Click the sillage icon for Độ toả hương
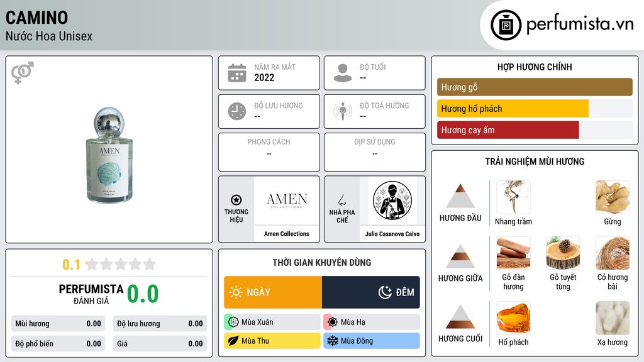Viewport: 644px width, 362px height. pos(343,111)
